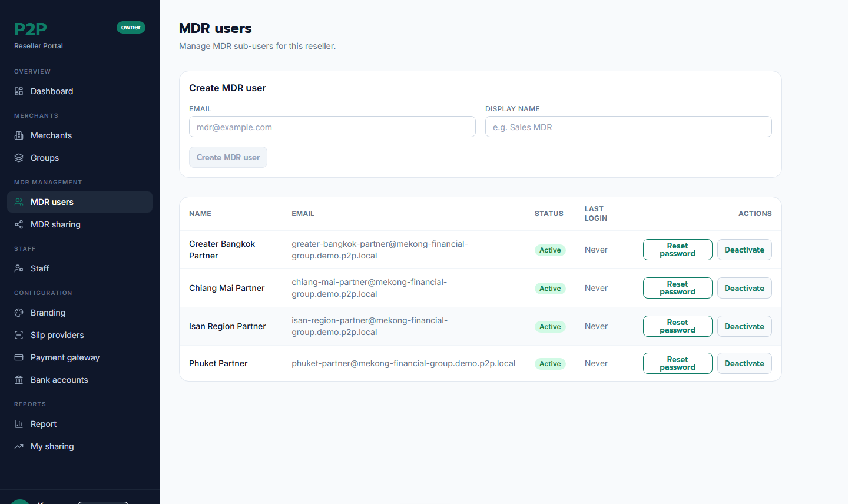This screenshot has width=848, height=504.
Task: Click the MDR sharing share icon
Action: 19,224
